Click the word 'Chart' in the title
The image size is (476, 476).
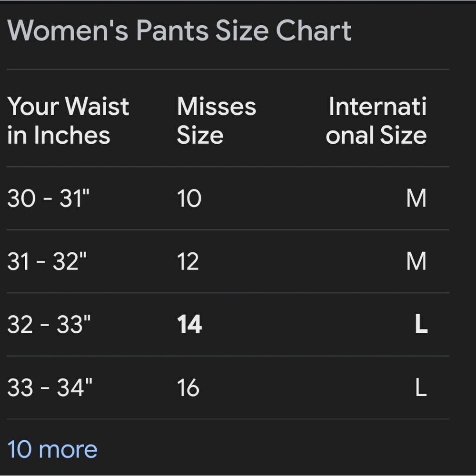click(x=314, y=30)
